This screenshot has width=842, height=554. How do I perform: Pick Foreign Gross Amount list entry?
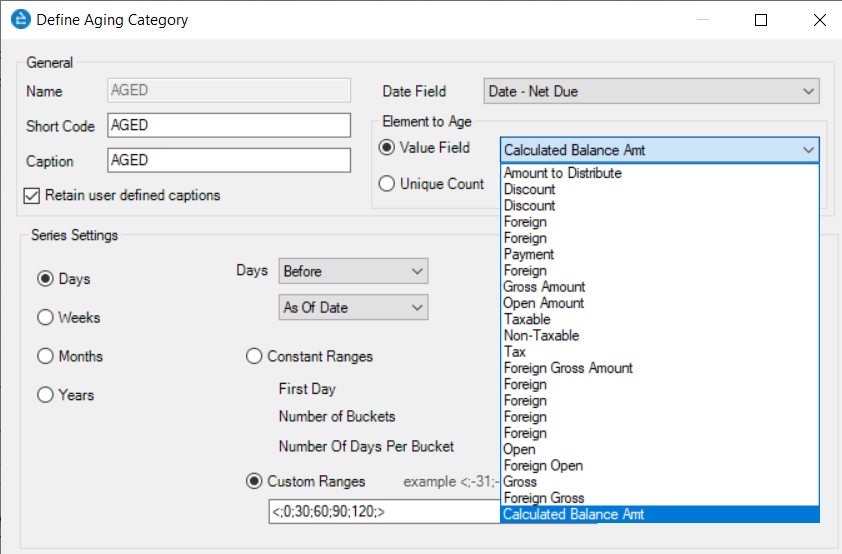(568, 368)
